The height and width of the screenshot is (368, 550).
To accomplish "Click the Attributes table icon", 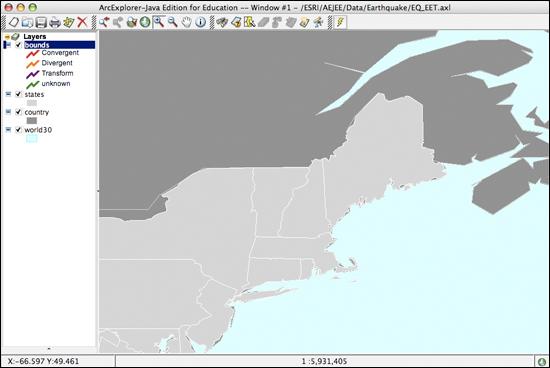I will 304,22.
